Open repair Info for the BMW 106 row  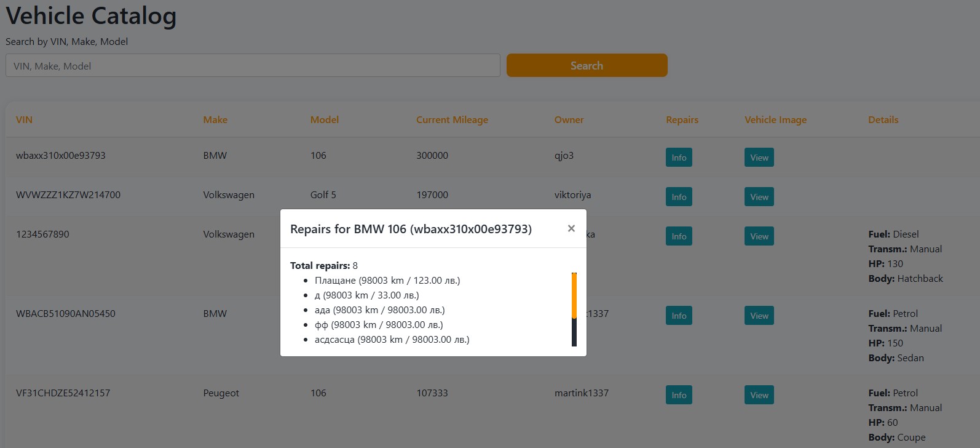coord(679,158)
